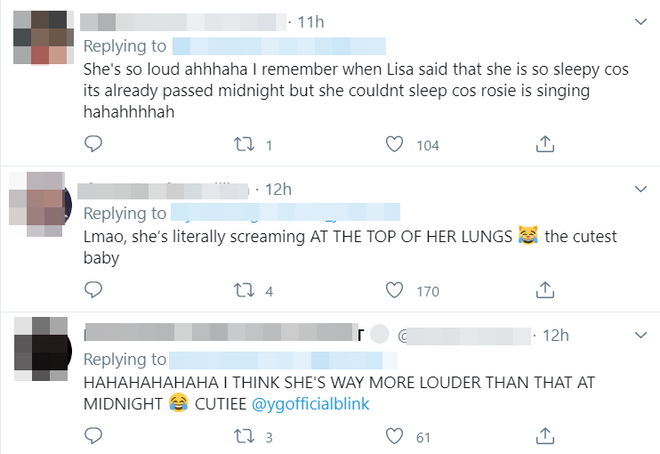Image resolution: width=660 pixels, height=454 pixels.
Task: Like the 'cutest baby' tweet with 170 likes
Action: (394, 290)
